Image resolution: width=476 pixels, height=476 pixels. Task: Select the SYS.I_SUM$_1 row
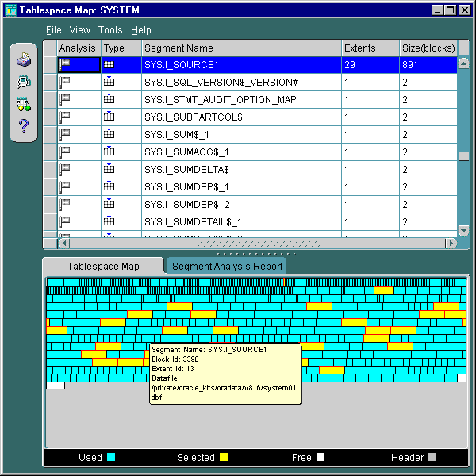(257, 135)
